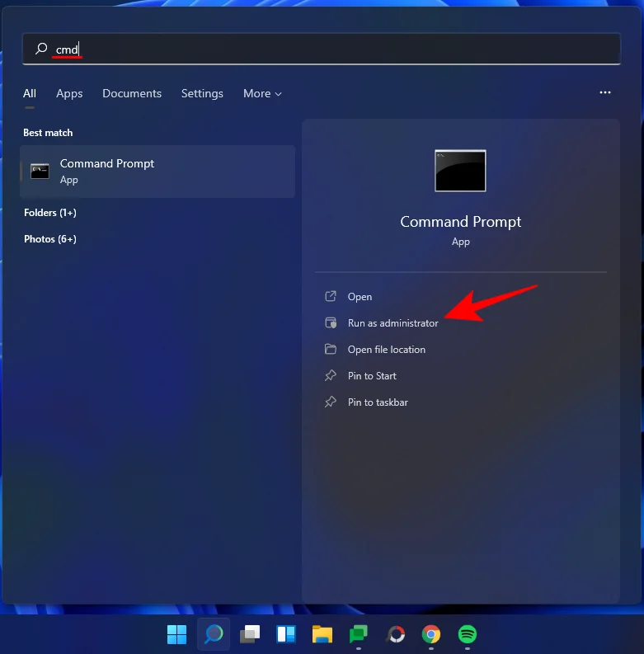644x654 pixels.
Task: Click the Open file location folder icon
Action: [331, 349]
